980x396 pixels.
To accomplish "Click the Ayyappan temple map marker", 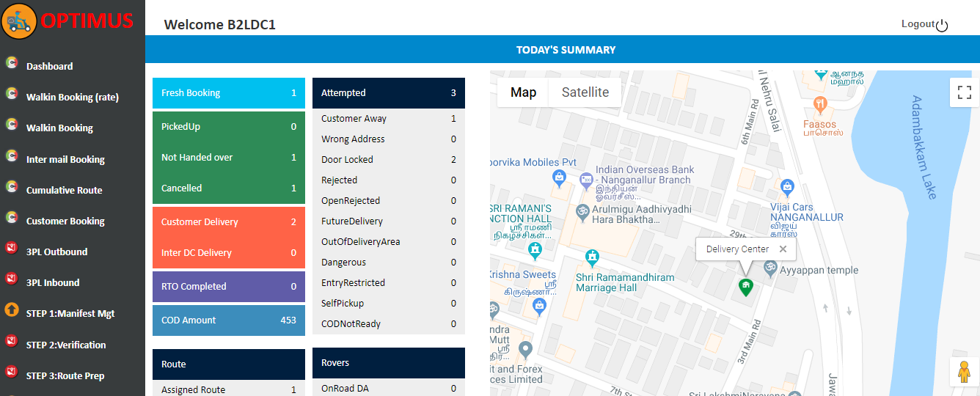I will [x=770, y=269].
